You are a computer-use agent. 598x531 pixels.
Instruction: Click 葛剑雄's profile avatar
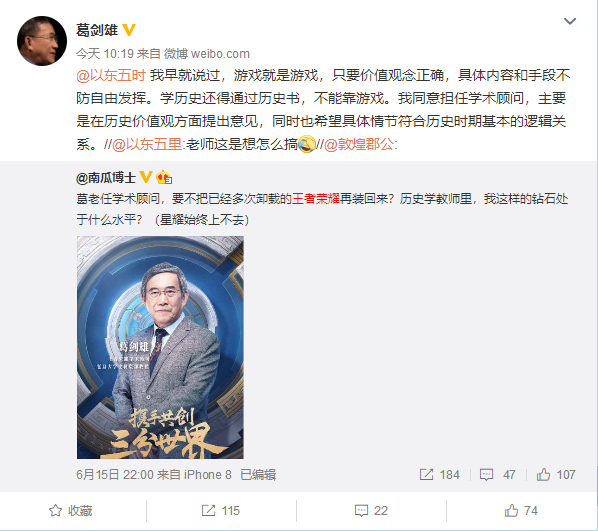point(42,41)
